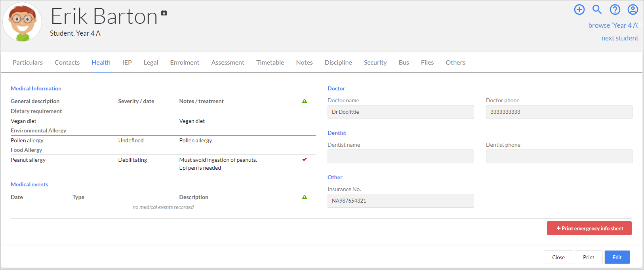This screenshot has width=644, height=270.
Task: Click Erik Barton's avatar picture
Action: pos(22,22)
